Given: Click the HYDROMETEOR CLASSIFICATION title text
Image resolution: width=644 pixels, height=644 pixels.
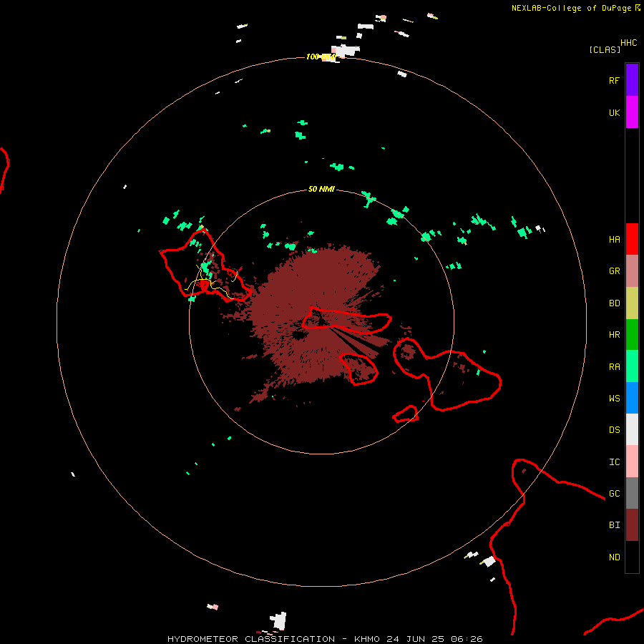Looking at the screenshot, I should (251, 639).
